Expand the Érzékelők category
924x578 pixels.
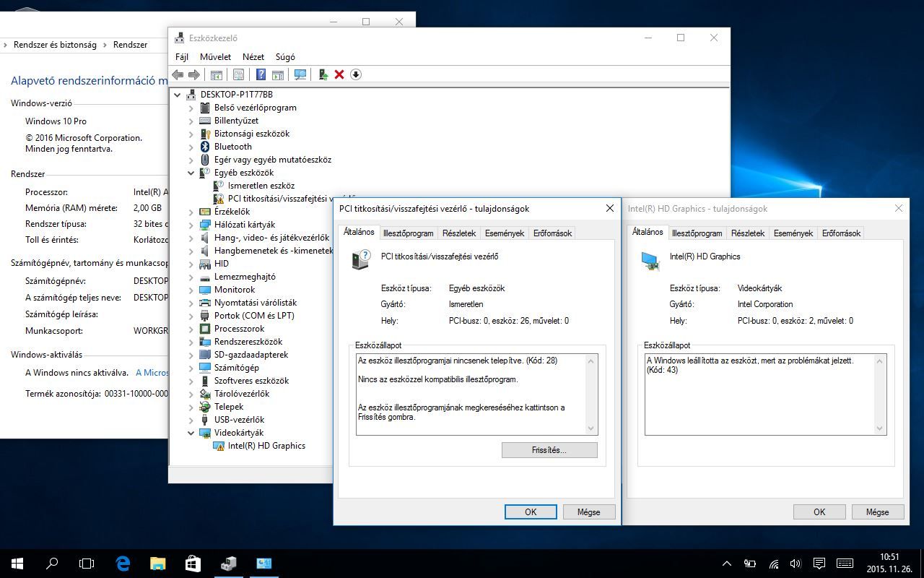pyautogui.click(x=191, y=212)
